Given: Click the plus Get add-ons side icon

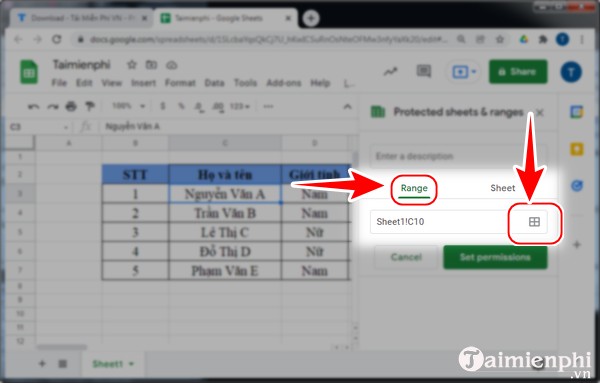Looking at the screenshot, I should tap(577, 244).
